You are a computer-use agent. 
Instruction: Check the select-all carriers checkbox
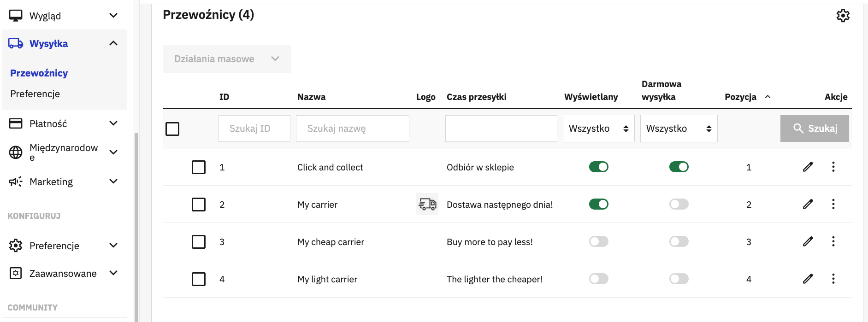pyautogui.click(x=172, y=129)
